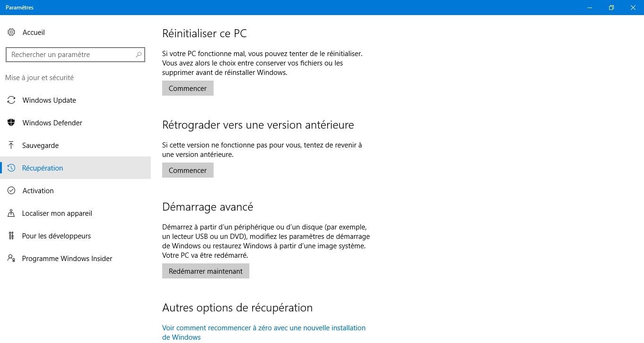
Task: Click the Activation checkmark circle icon
Action: (11, 191)
